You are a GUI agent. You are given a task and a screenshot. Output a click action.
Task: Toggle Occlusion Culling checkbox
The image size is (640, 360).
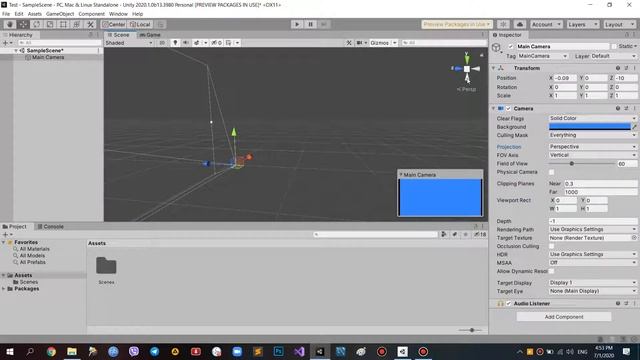[552, 247]
